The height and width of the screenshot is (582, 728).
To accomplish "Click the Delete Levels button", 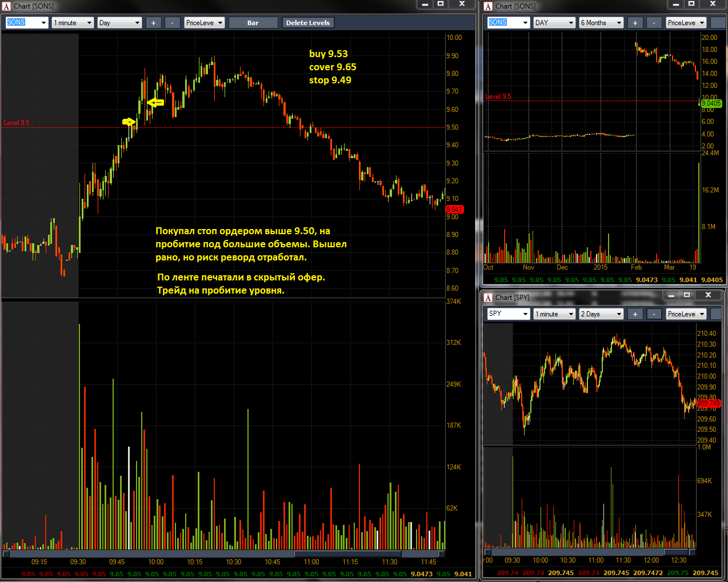I will pos(307,23).
